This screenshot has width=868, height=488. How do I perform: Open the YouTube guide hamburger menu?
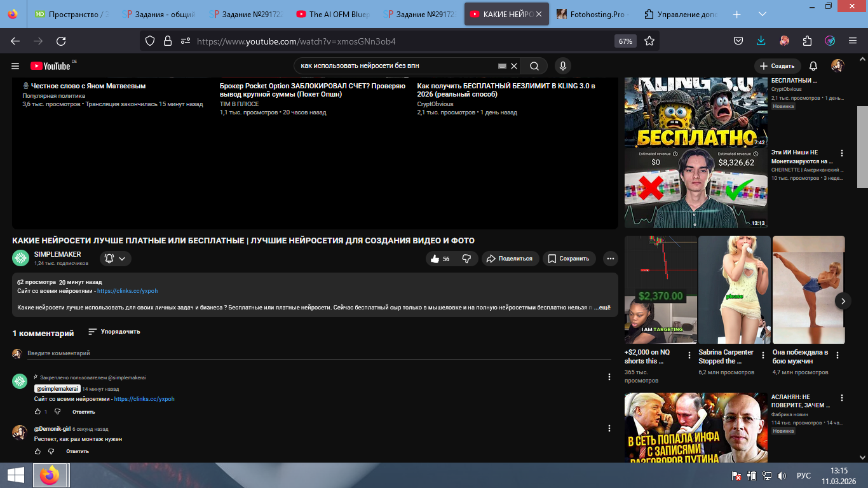[15, 66]
